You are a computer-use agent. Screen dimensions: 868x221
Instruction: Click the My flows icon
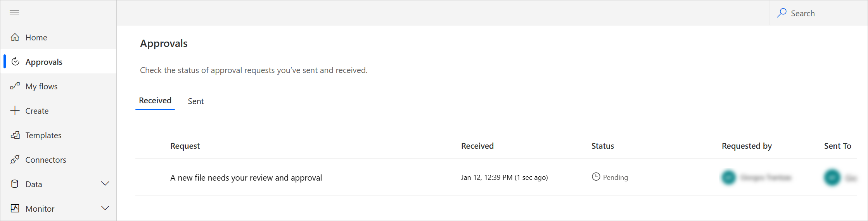[x=15, y=86]
